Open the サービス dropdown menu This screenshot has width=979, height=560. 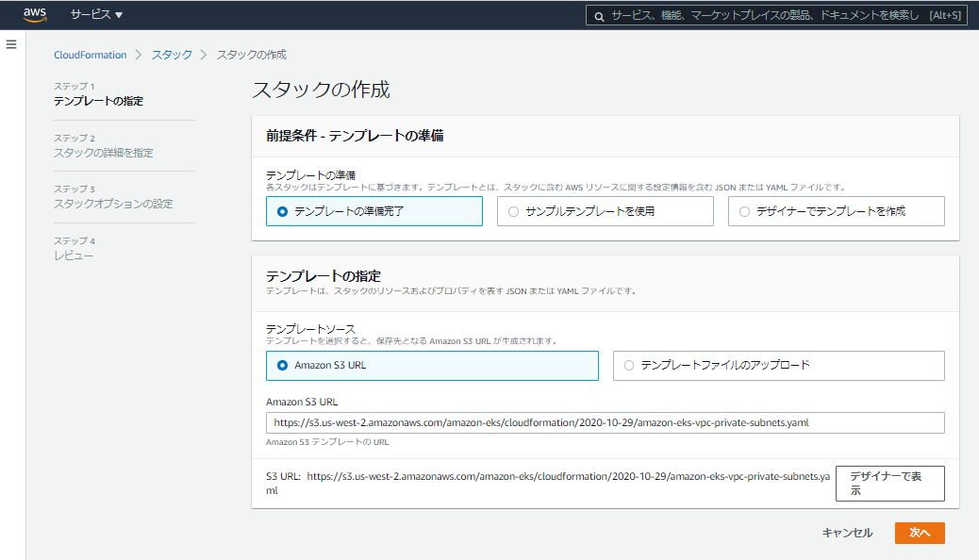pyautogui.click(x=96, y=14)
